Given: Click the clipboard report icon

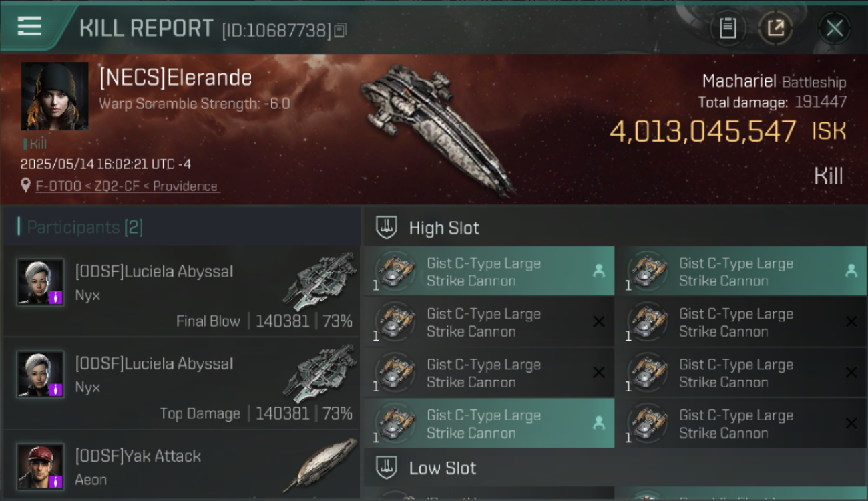Looking at the screenshot, I should 728,28.
